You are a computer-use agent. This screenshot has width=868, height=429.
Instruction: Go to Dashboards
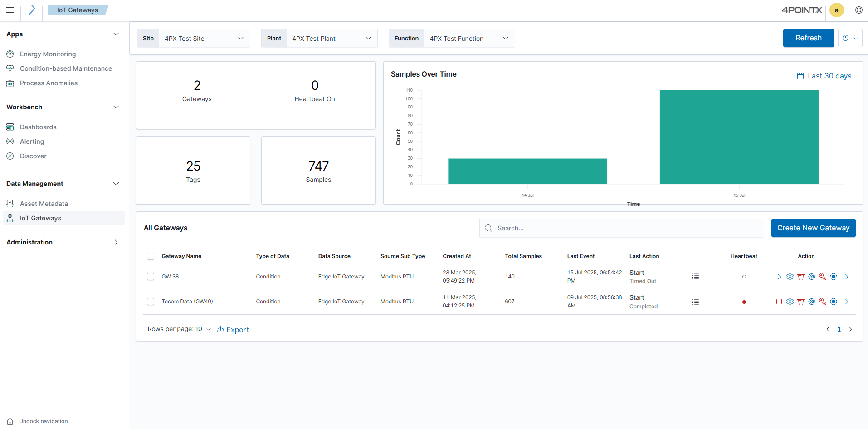(38, 127)
